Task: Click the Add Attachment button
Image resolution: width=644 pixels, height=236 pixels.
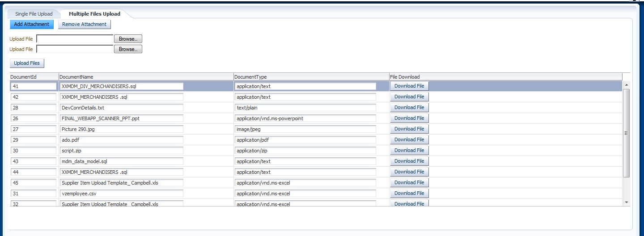Action: pos(32,24)
